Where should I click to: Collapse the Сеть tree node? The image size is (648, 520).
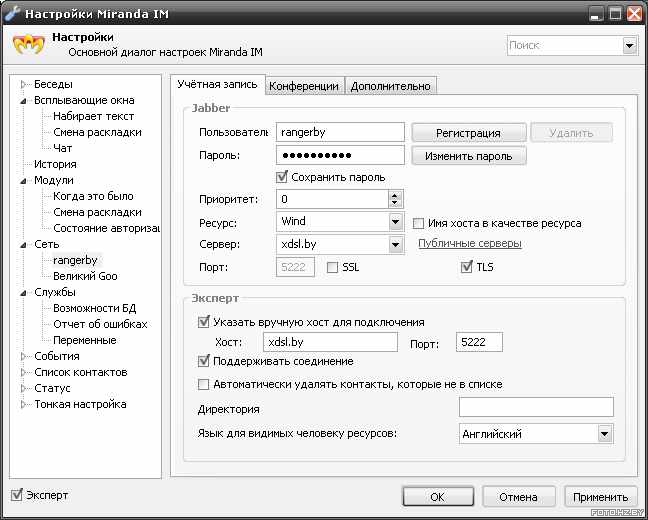pos(23,245)
